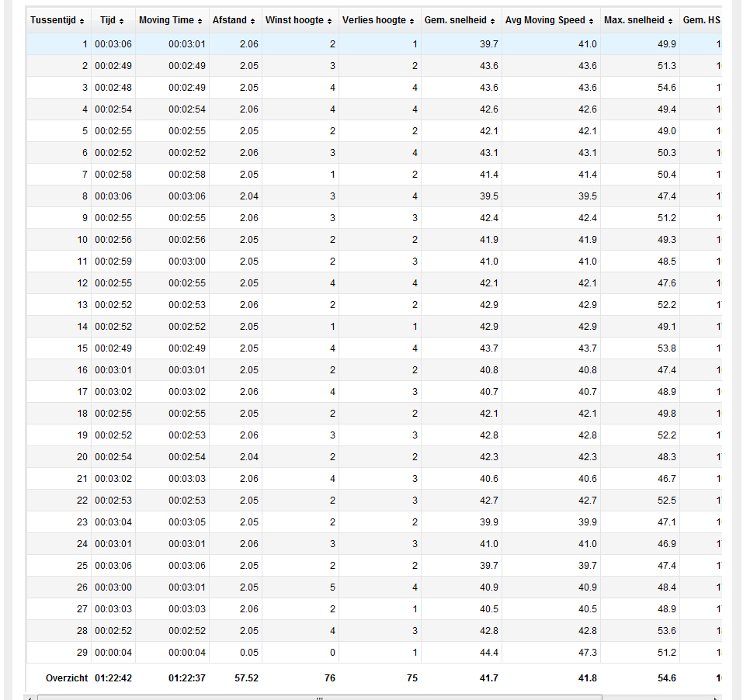Image resolution: width=750 pixels, height=700 pixels.
Task: Select lap 21 max speed 46.7
Action: click(x=667, y=479)
